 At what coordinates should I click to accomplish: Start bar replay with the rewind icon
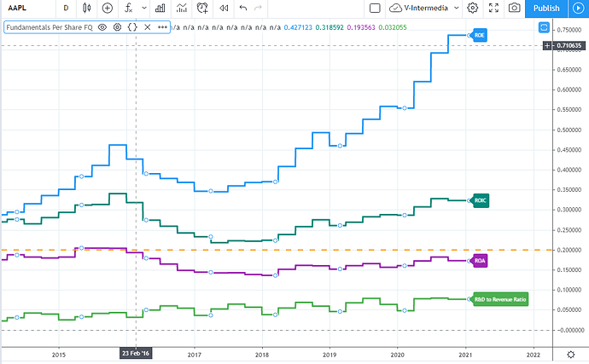pos(224,9)
